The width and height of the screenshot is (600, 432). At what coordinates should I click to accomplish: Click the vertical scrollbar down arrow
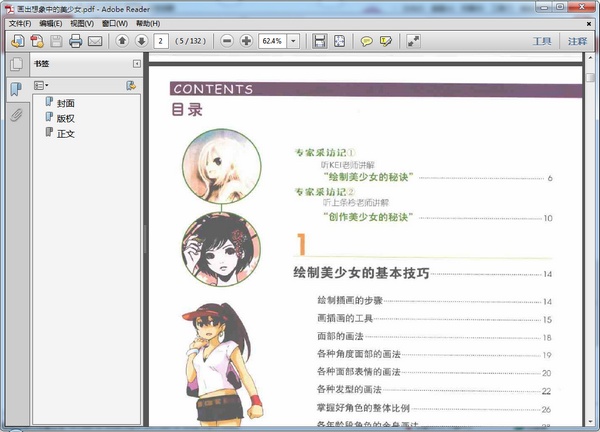tap(590, 422)
